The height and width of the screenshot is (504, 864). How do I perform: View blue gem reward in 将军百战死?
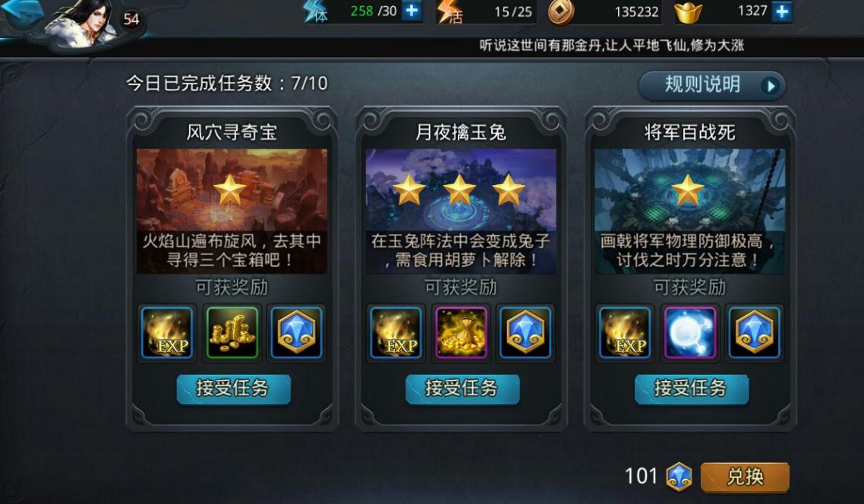[755, 332]
